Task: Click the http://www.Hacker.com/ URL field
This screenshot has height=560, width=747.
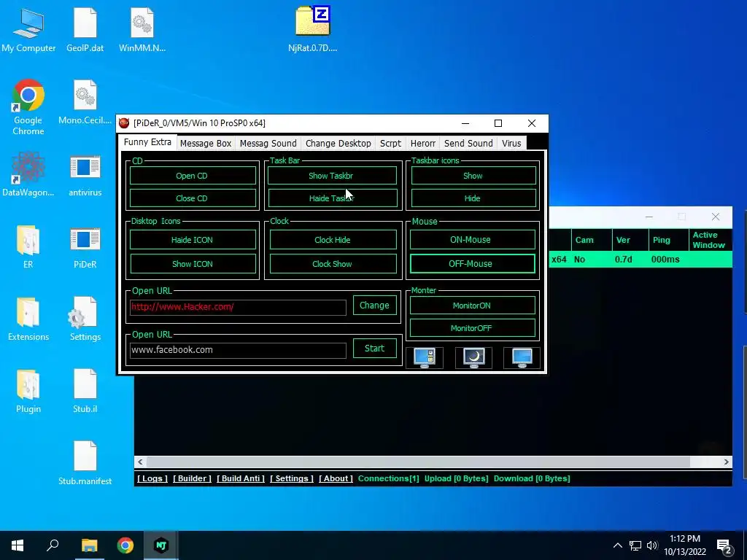Action: (238, 307)
